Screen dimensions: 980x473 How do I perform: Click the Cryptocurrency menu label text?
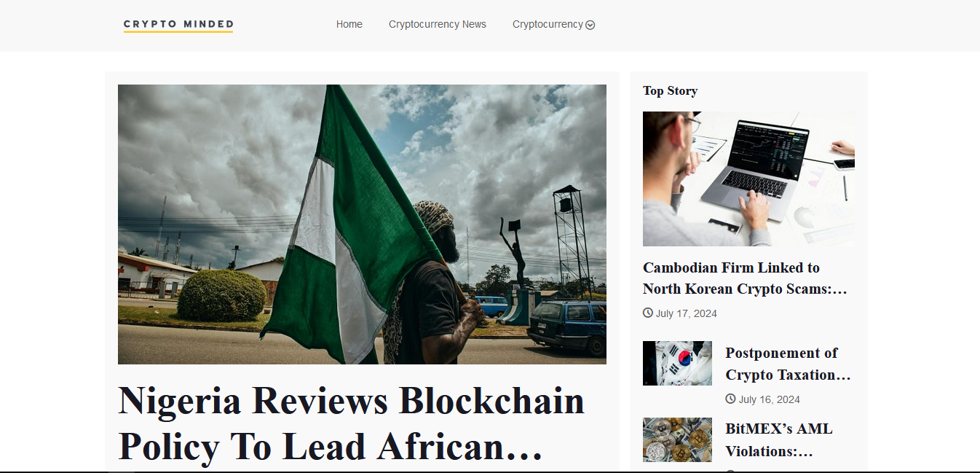[x=548, y=24]
